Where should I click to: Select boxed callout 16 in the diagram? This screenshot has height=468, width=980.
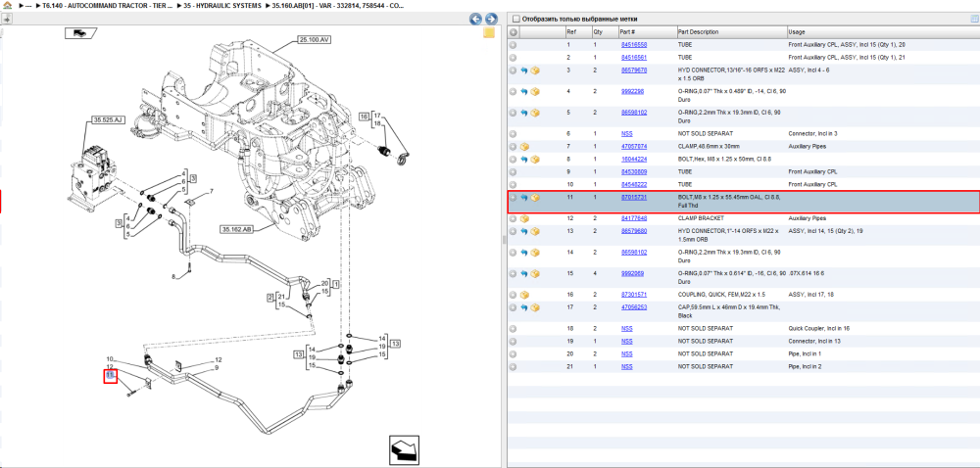point(365,117)
